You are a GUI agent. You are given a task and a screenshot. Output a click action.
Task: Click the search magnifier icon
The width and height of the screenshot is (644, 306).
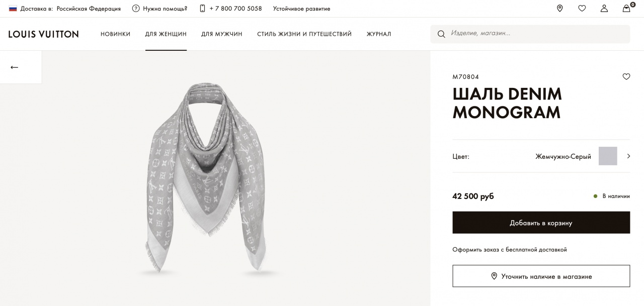pos(441,34)
